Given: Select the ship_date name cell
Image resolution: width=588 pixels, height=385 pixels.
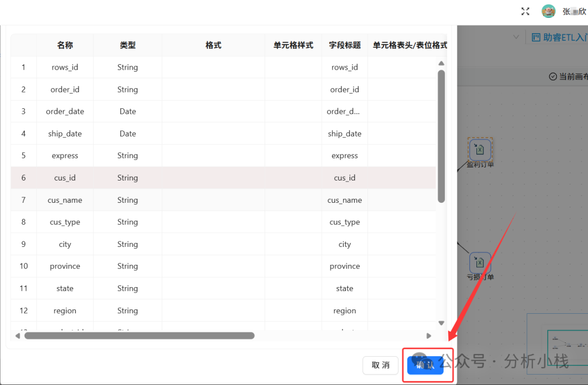Looking at the screenshot, I should coord(65,134).
